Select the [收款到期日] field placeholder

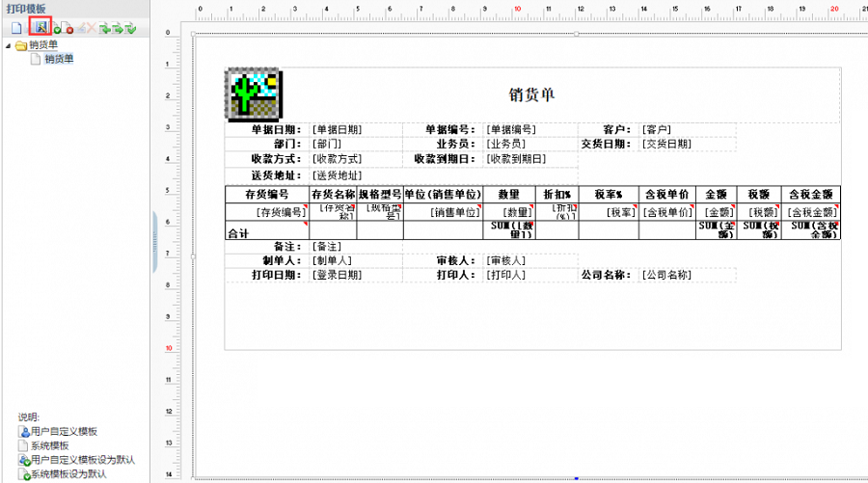516,159
